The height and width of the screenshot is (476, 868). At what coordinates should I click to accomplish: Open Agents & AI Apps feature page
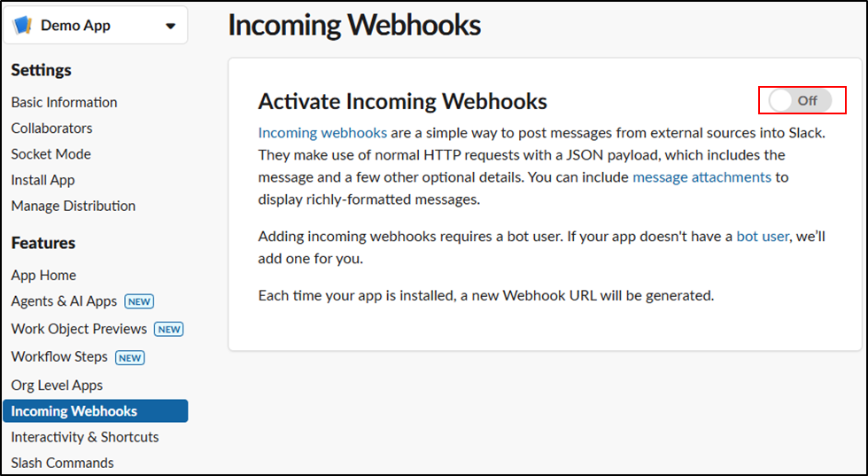(64, 301)
